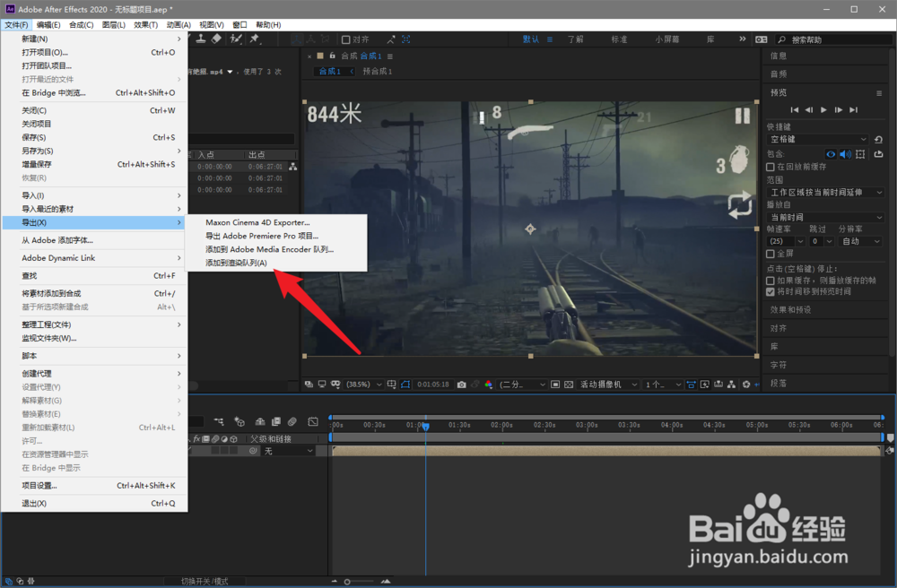Select the Roto Brush tool
The image size is (897, 588).
236,39
